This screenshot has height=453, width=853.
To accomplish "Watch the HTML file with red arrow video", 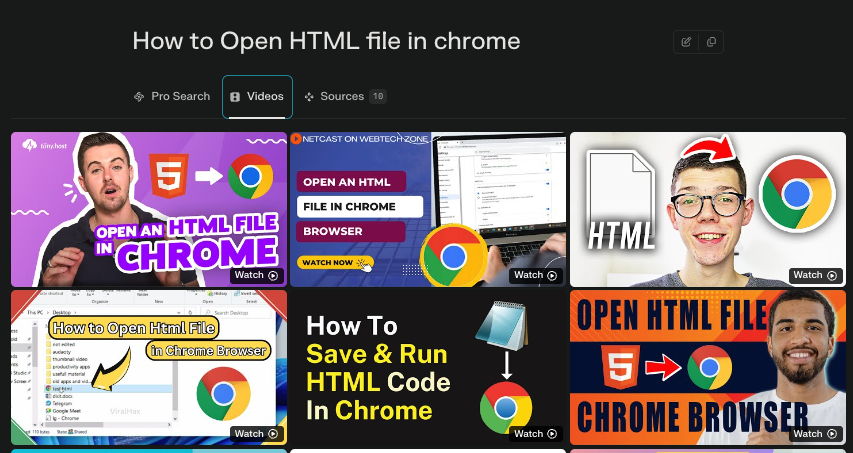I will (815, 275).
